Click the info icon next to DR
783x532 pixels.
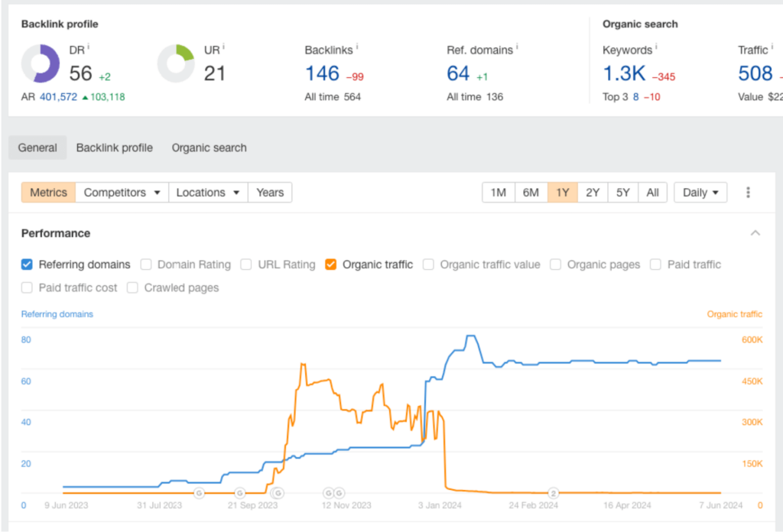coord(86,46)
